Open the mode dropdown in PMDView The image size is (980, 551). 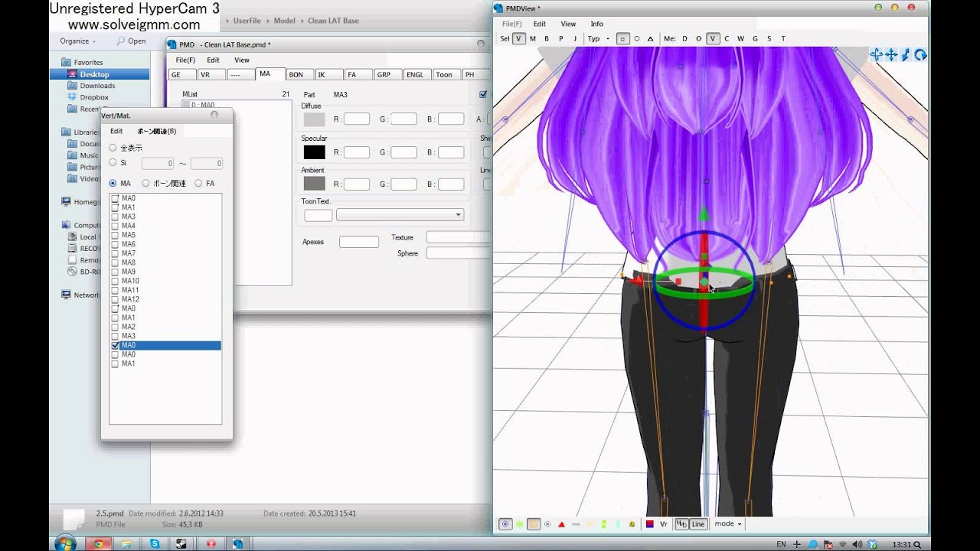(728, 524)
